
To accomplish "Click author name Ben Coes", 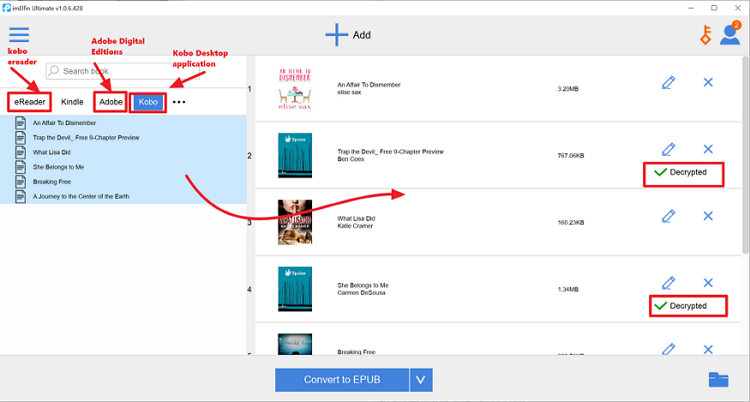I will (351, 159).
